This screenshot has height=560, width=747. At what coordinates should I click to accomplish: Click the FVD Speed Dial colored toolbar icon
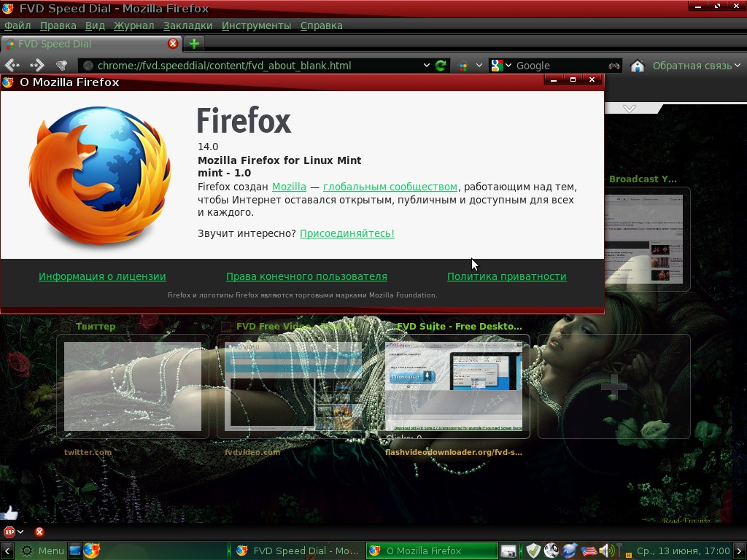pos(463,66)
